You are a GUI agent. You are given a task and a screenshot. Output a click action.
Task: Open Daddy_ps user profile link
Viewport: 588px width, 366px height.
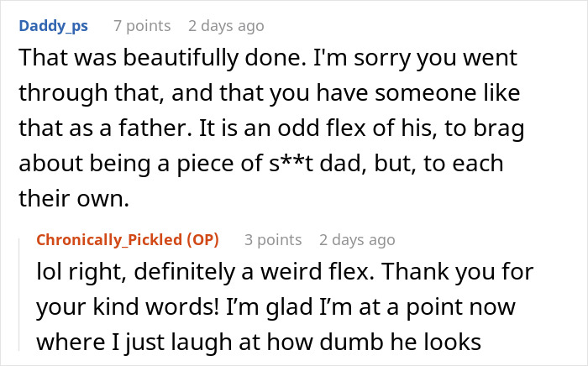[53, 26]
